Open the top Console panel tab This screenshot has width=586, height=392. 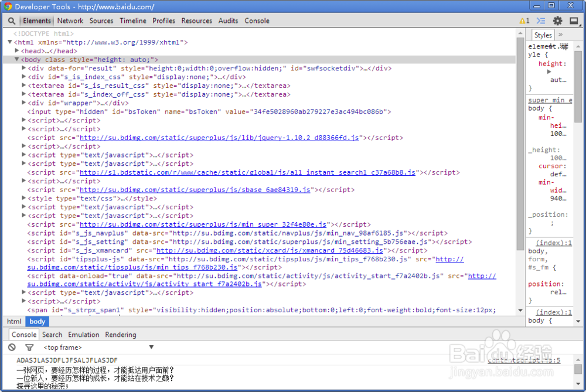tap(257, 21)
